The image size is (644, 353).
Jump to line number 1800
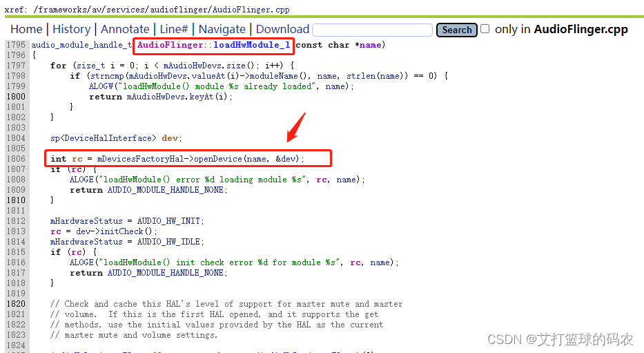pyautogui.click(x=16, y=97)
